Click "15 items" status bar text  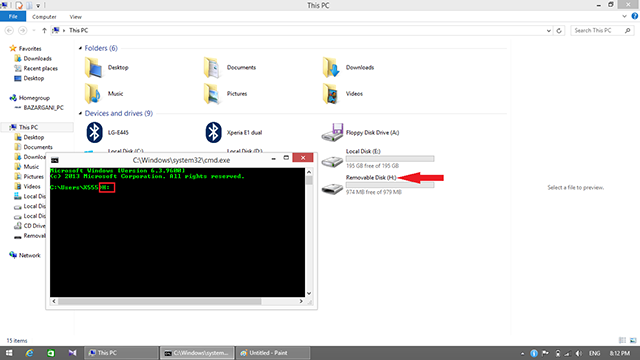point(17,340)
